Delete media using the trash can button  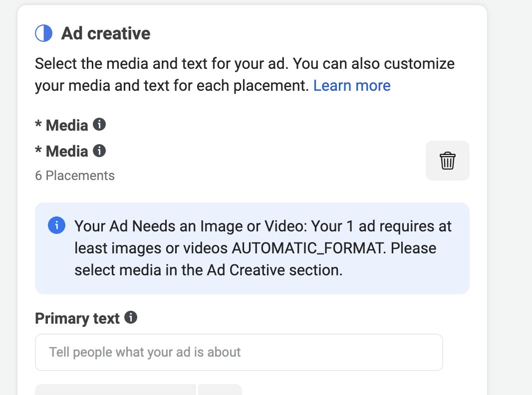tap(448, 161)
